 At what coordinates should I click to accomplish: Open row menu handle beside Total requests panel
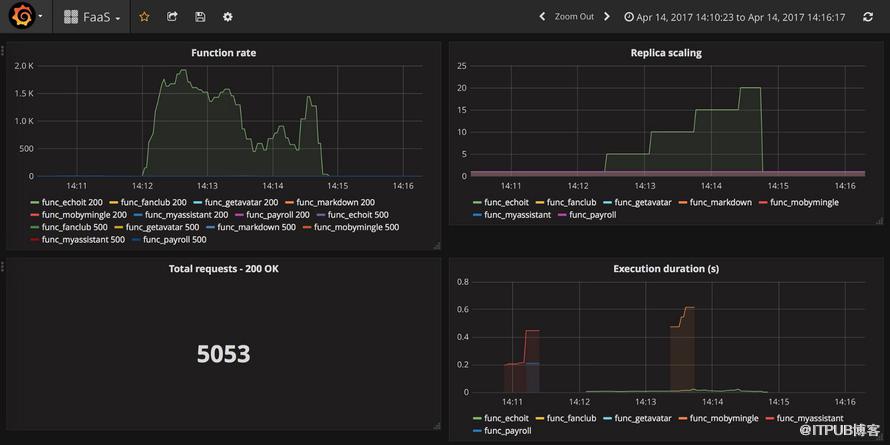2,266
